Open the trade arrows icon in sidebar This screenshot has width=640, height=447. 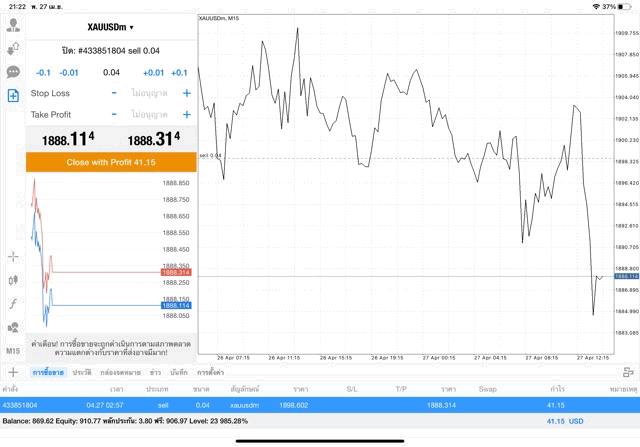click(13, 49)
